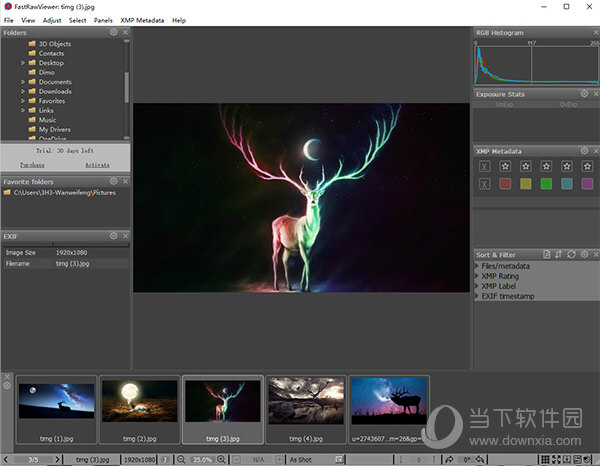Clear the XMP star rating

(x=484, y=166)
